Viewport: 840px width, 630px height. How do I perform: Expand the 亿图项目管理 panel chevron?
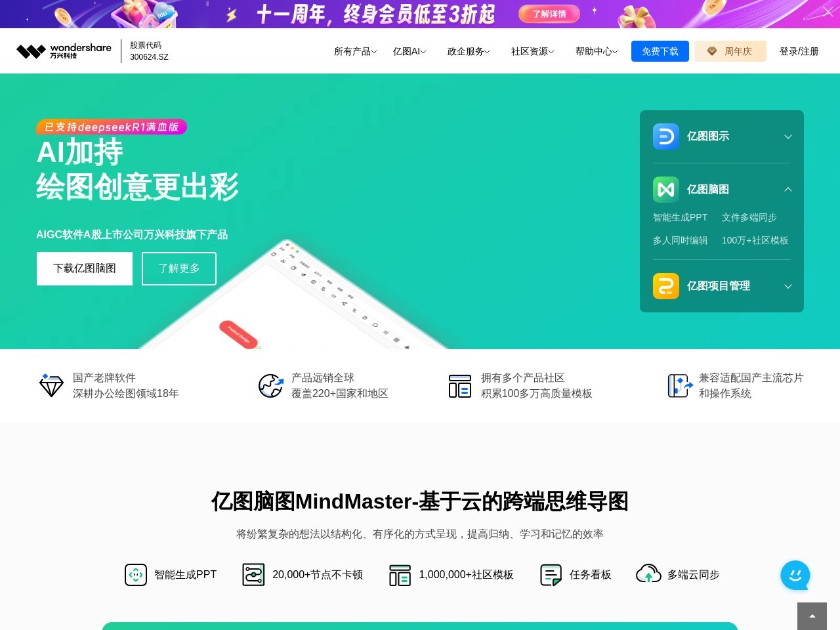pos(788,286)
